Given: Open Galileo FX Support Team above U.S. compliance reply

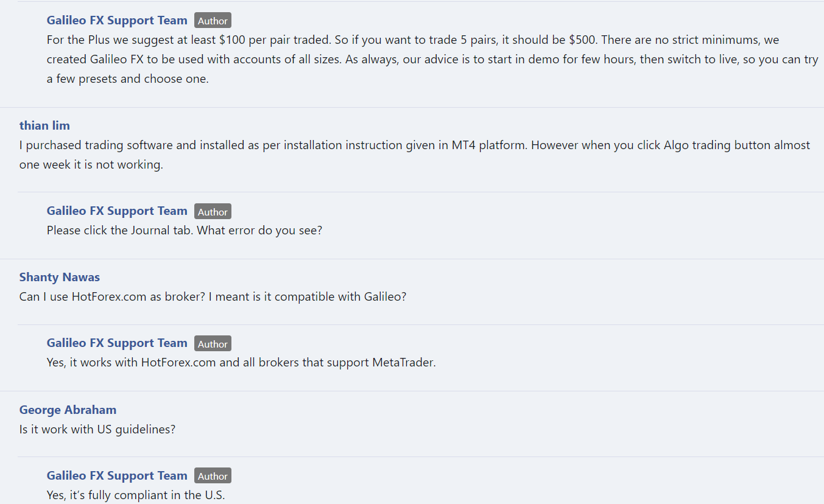Looking at the screenshot, I should point(117,476).
